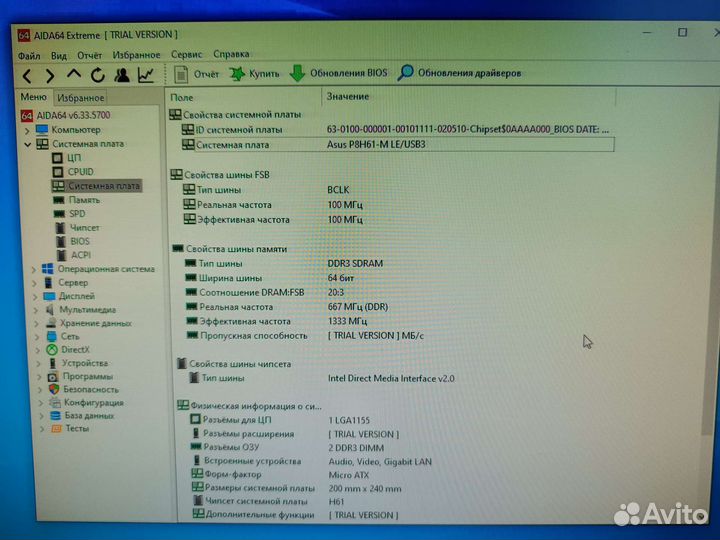Viewport: 720px width, 540px height.
Task: Select BIOS in the tree
Action: pyautogui.click(x=80, y=241)
